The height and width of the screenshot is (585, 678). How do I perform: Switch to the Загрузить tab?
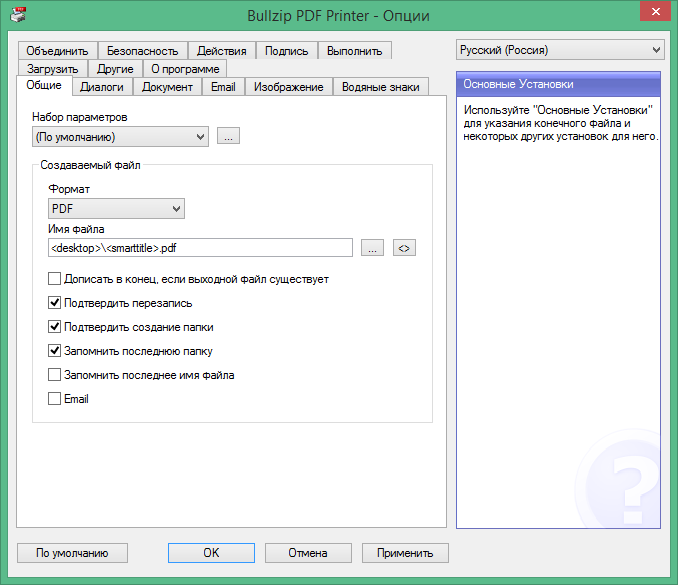(x=53, y=69)
